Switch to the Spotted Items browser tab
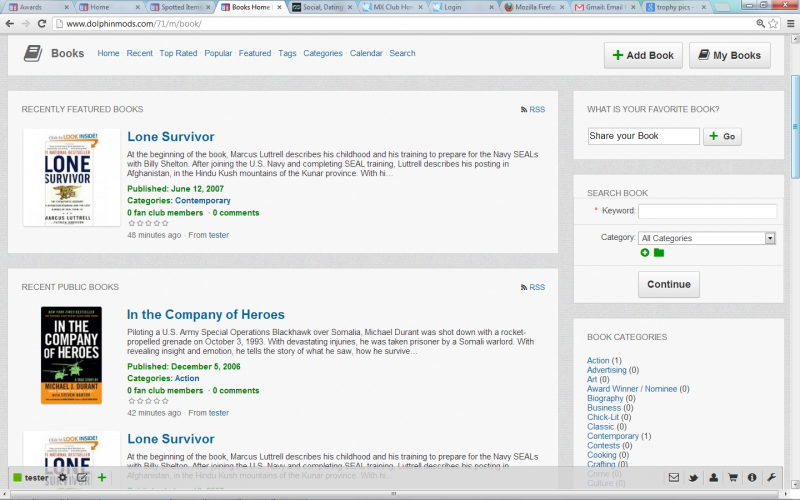 [181, 7]
